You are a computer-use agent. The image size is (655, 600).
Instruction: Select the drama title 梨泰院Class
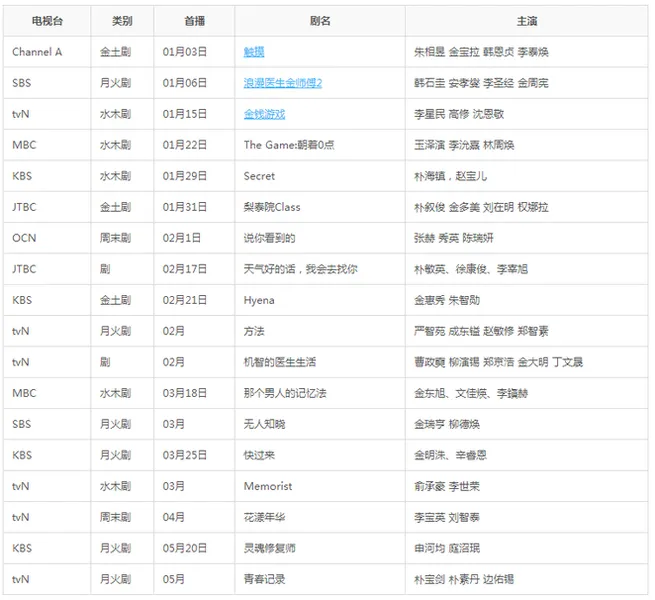[272, 207]
